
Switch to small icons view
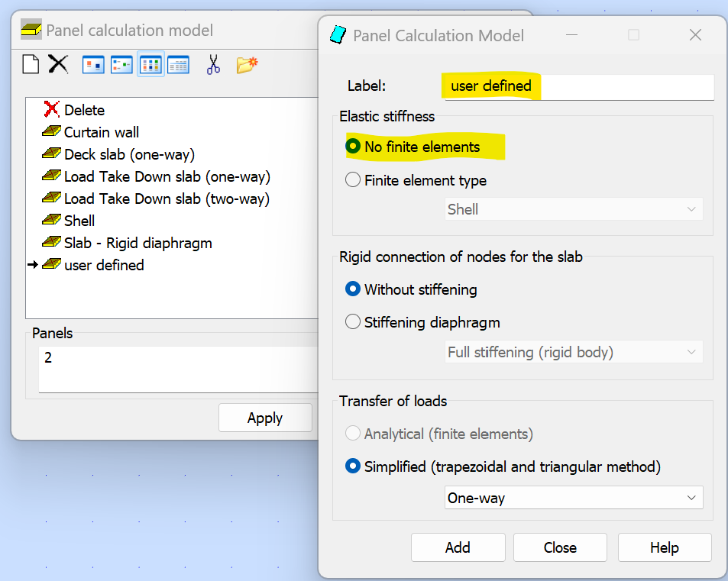(x=121, y=65)
